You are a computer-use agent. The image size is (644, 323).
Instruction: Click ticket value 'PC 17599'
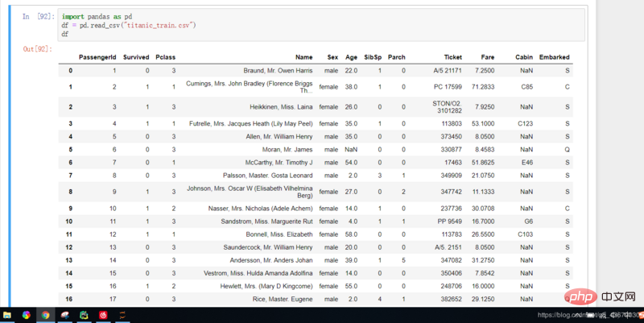(x=448, y=87)
